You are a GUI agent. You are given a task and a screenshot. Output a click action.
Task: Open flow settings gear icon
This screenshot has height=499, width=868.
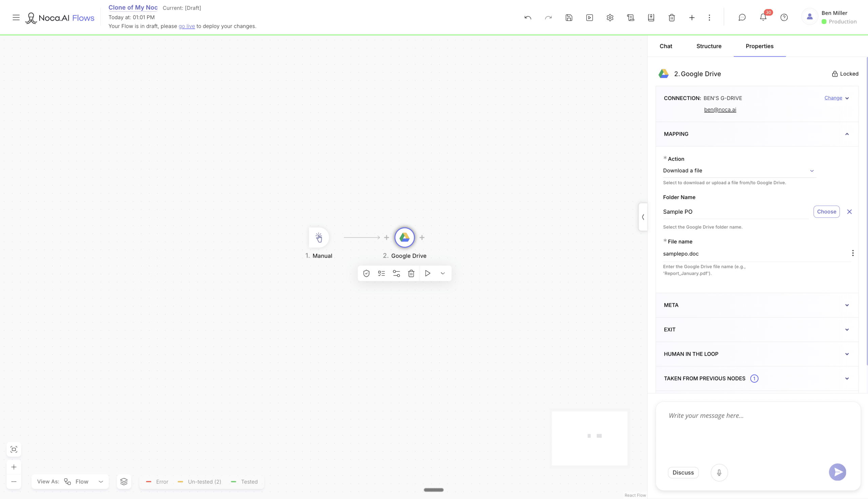tap(610, 18)
